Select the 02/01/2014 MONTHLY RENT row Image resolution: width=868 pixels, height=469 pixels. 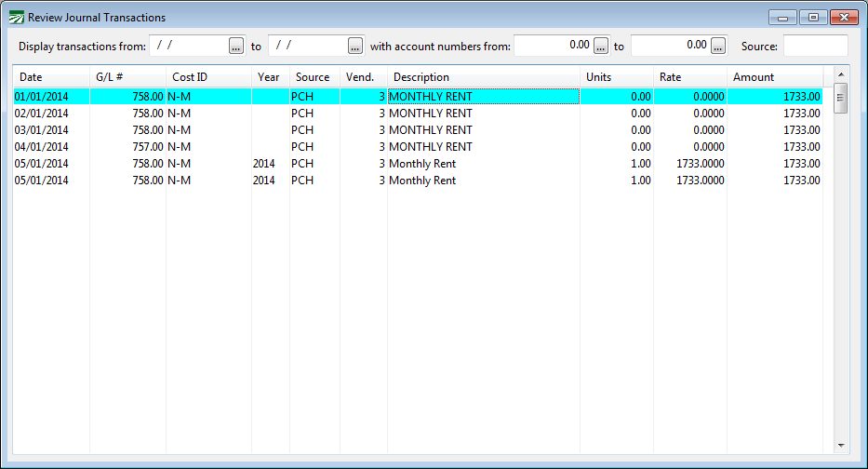tap(417, 114)
